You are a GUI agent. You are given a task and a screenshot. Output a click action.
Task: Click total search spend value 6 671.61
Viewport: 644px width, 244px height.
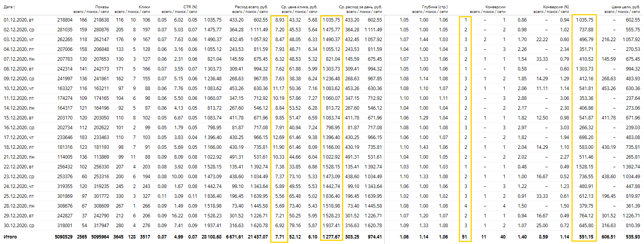click(235, 237)
